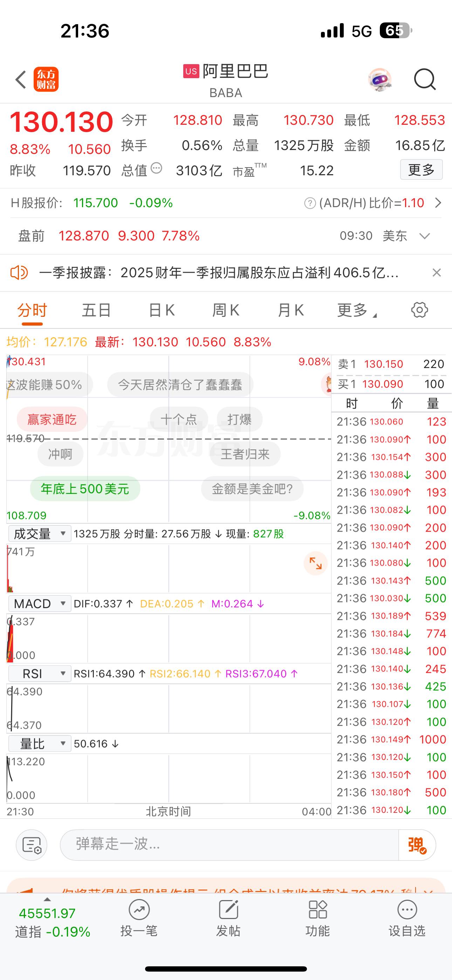This screenshot has height=980, width=452.
Task: Switch to the 五日 tab
Action: pyautogui.click(x=96, y=311)
